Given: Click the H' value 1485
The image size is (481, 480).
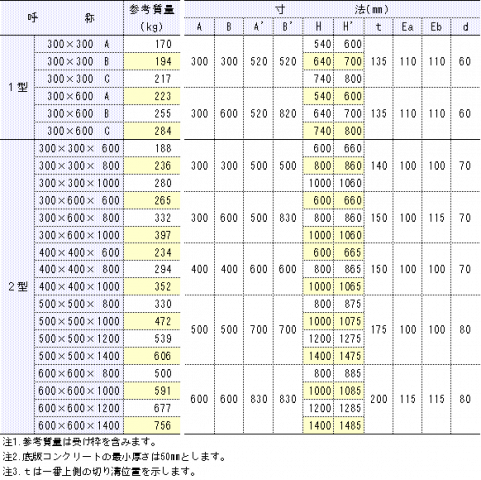Looking at the screenshot, I should 349,425.
